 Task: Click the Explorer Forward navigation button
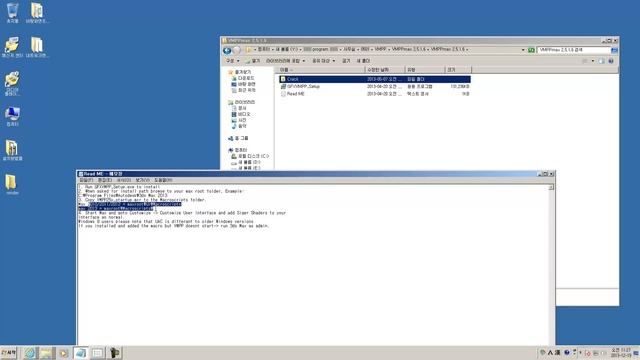coord(236,50)
